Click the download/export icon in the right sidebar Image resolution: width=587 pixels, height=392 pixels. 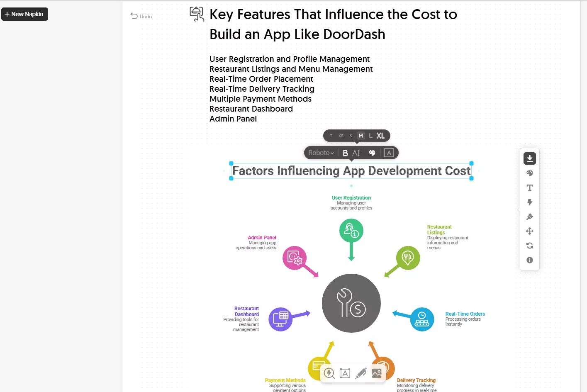[530, 158]
